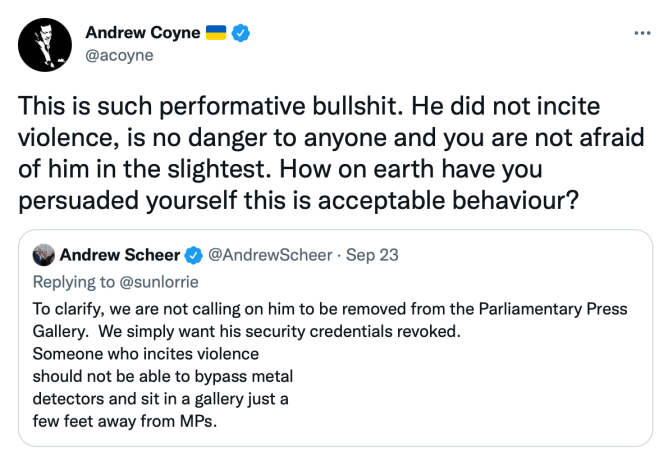The width and height of the screenshot is (659, 456).
Task: Click the verified badge next to Andrew Scheer
Action: point(192,255)
